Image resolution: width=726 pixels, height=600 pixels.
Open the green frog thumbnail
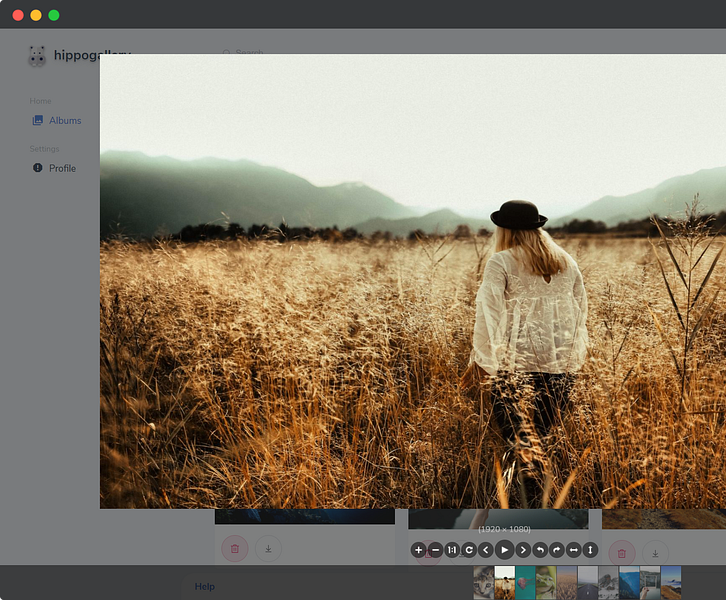546,583
